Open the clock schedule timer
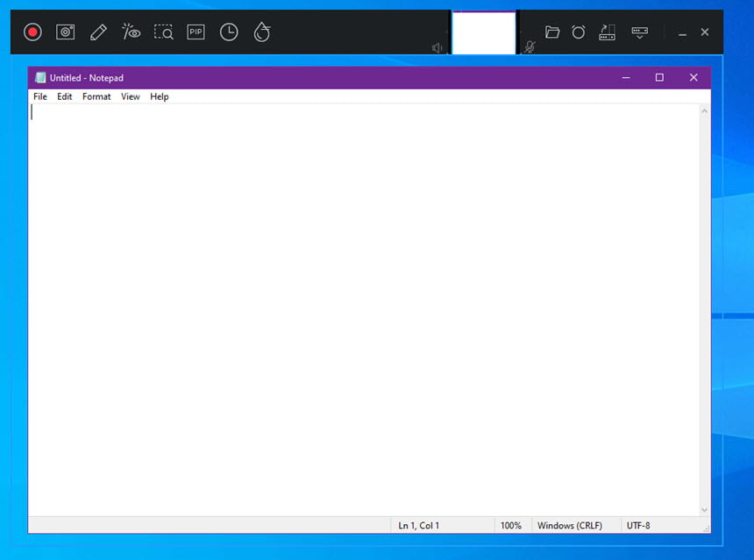This screenshot has width=754, height=560. point(229,32)
